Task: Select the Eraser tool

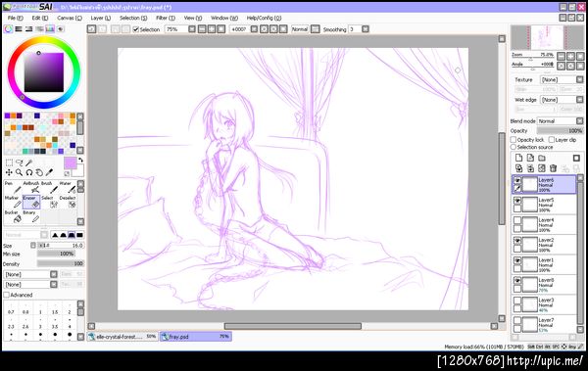Action: (x=31, y=202)
